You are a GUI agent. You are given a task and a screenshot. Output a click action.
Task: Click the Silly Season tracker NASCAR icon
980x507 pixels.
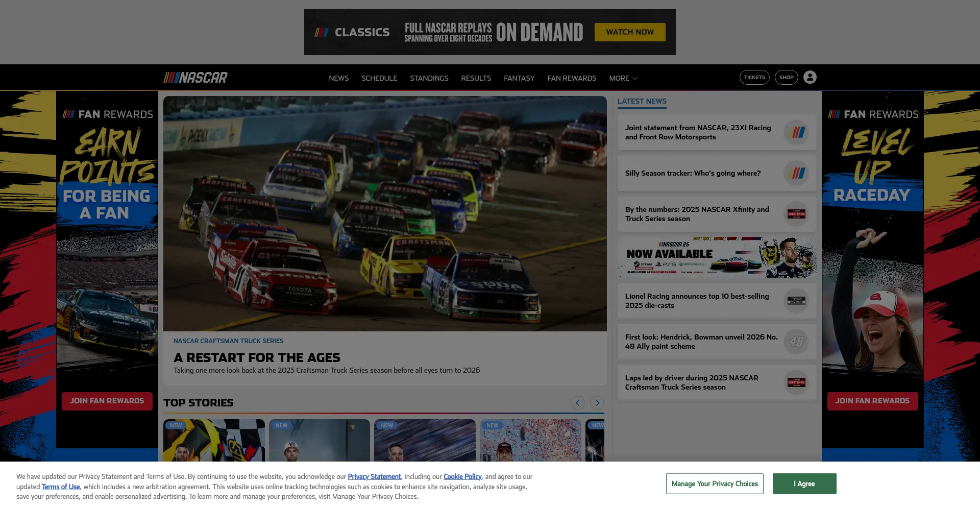coord(796,174)
